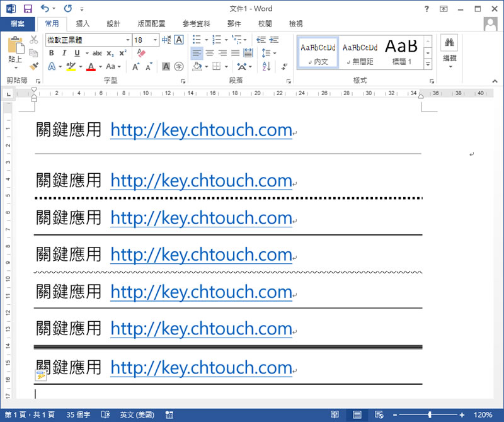Viewport: 504px width, 422px height.
Task: Open the font name dropdown
Action: (x=128, y=40)
